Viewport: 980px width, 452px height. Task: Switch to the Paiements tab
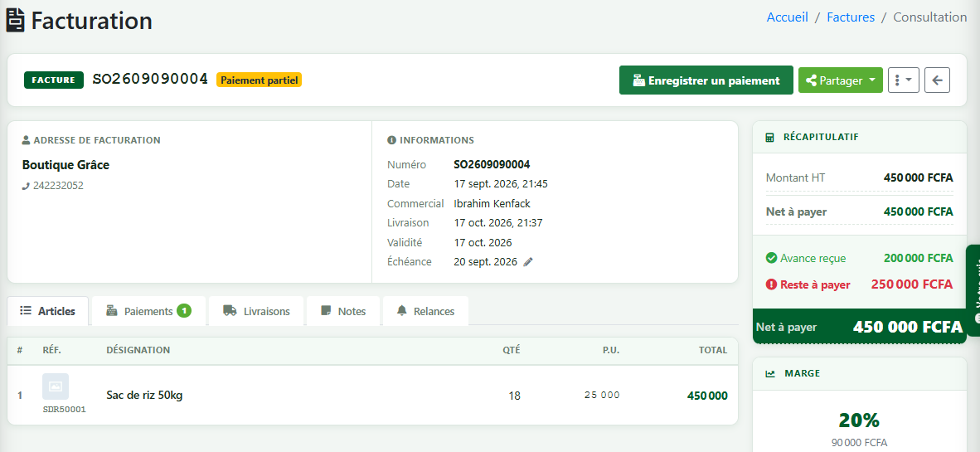[148, 311]
